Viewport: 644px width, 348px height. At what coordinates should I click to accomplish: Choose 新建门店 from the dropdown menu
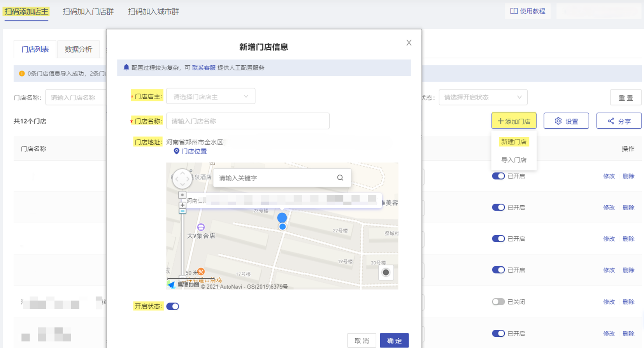coord(514,142)
